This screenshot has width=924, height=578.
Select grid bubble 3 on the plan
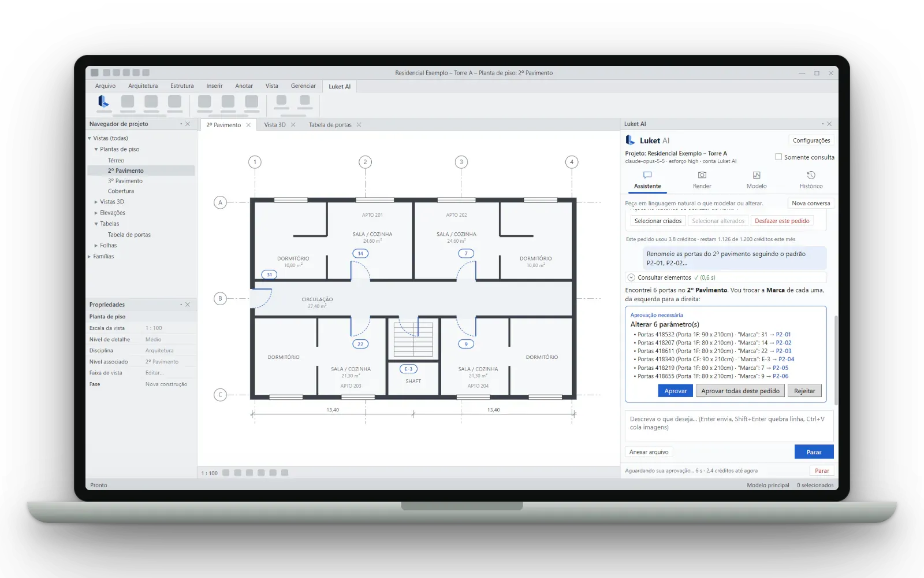pos(461,162)
